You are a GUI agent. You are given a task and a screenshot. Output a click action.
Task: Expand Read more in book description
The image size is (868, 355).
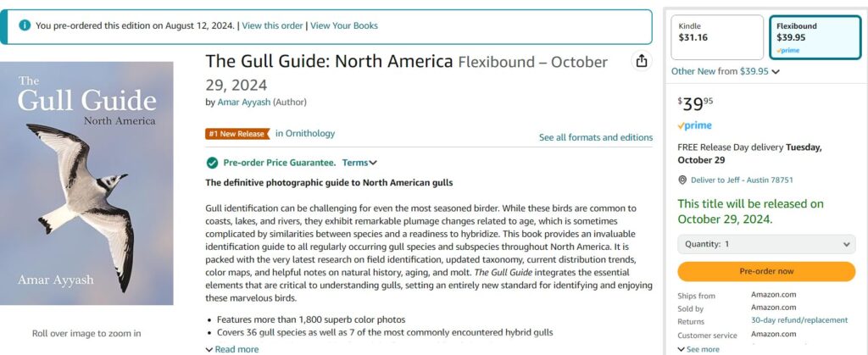(232, 349)
